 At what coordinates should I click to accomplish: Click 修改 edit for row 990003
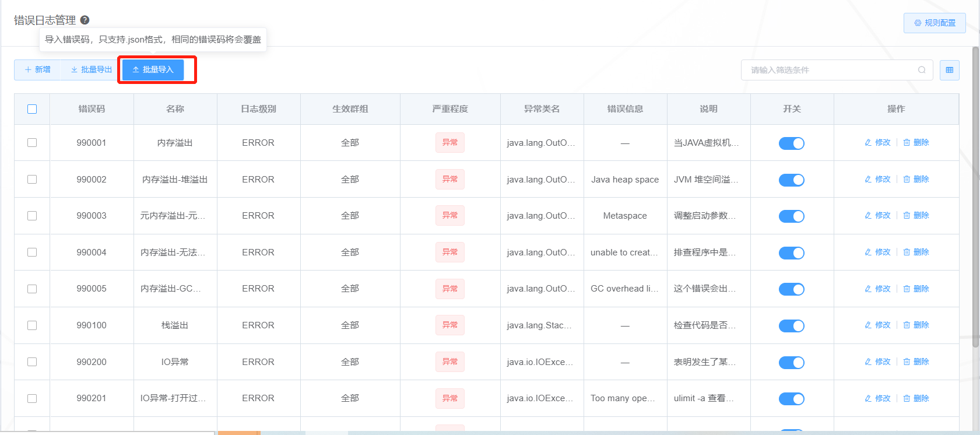click(x=877, y=215)
